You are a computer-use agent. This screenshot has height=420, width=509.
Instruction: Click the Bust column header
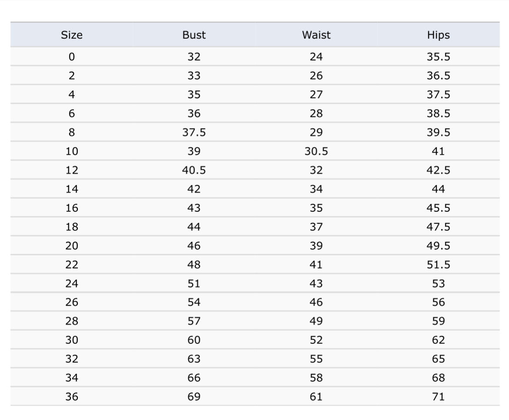pyautogui.click(x=194, y=35)
